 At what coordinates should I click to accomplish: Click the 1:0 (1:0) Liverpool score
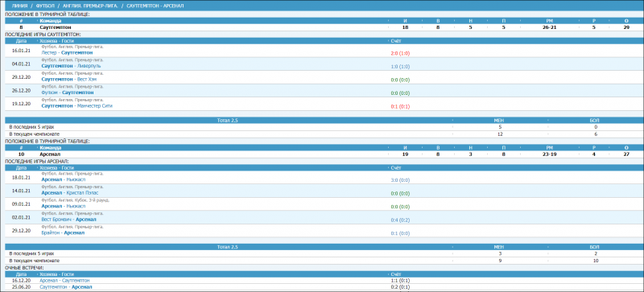[400, 67]
